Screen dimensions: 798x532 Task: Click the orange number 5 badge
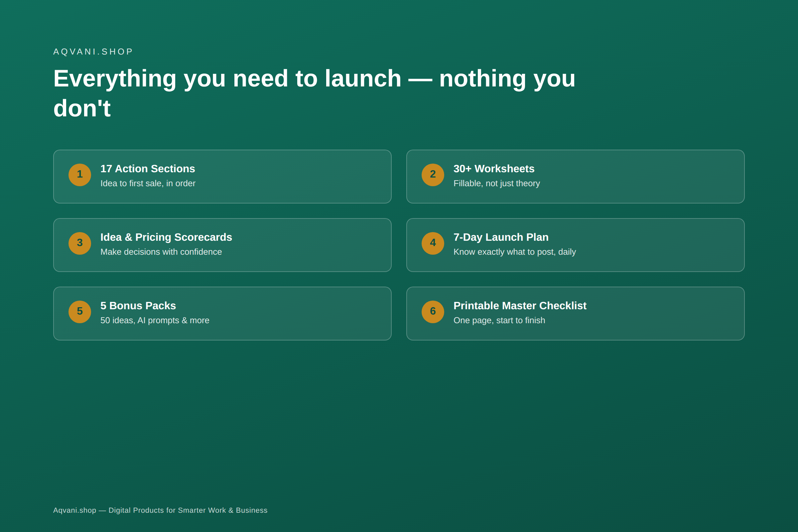tap(80, 312)
